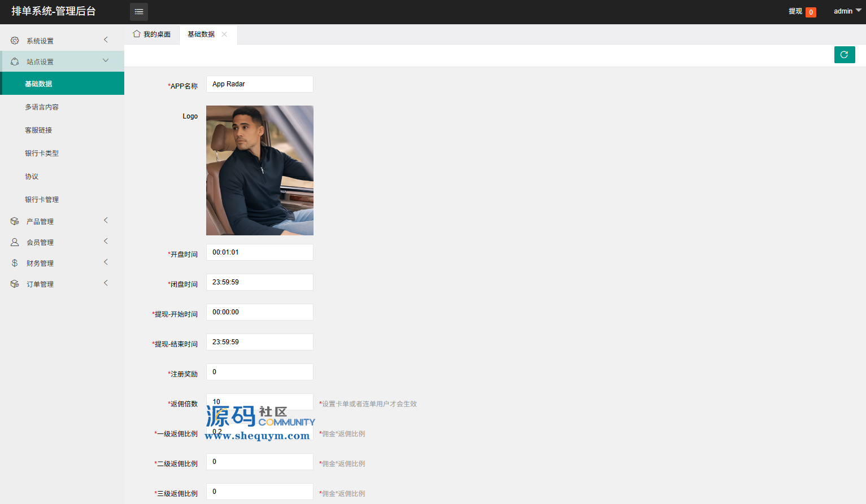Open the admin user dropdown
The image size is (866, 504).
847,11
